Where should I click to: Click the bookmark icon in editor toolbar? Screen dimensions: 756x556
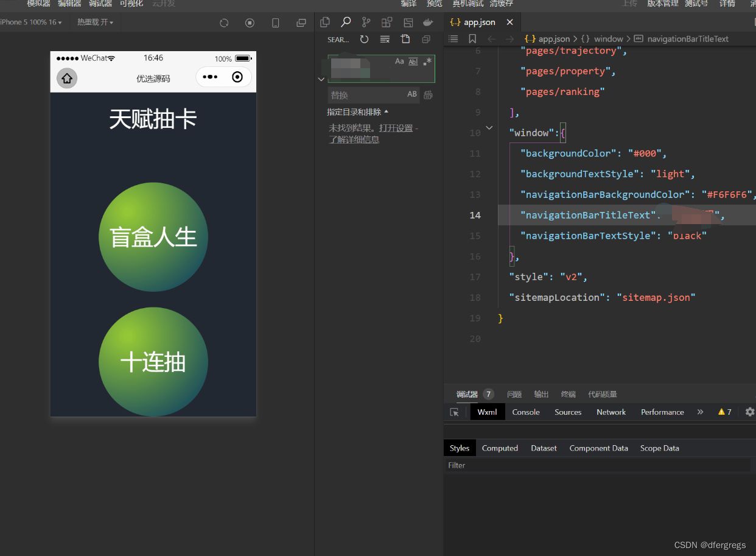point(472,39)
